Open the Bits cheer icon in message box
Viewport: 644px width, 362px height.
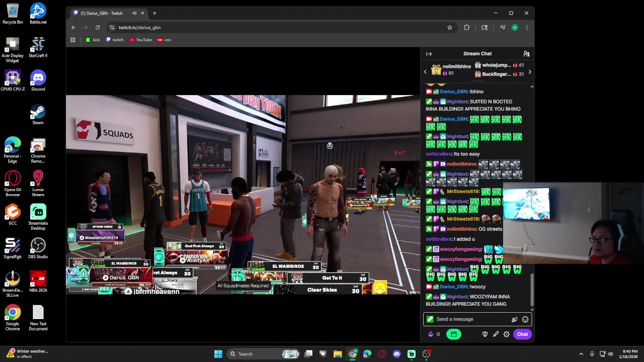(x=514, y=319)
